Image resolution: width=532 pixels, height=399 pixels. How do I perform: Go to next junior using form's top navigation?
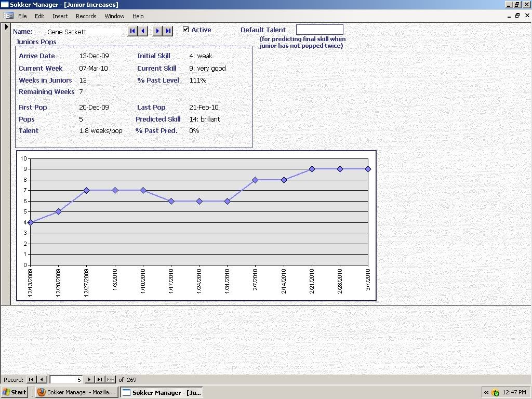coord(157,31)
